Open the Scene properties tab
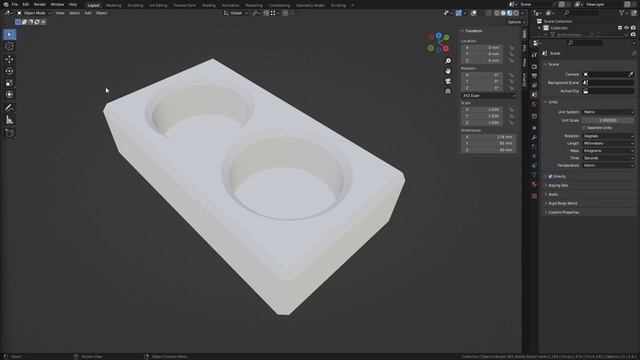640x360 pixels. click(534, 95)
